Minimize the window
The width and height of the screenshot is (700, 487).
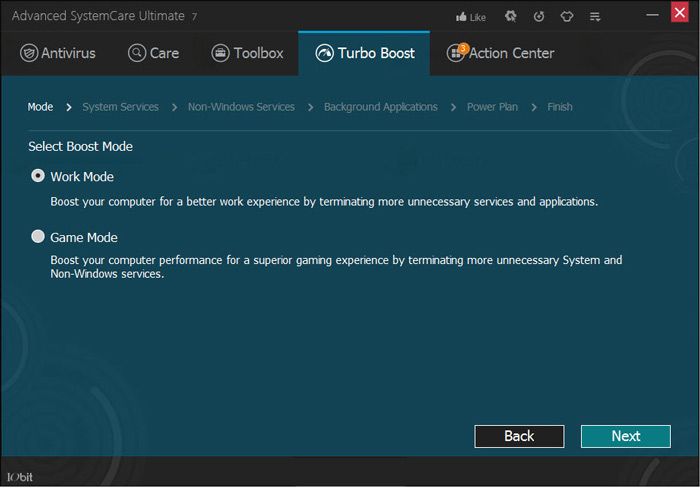pos(652,15)
